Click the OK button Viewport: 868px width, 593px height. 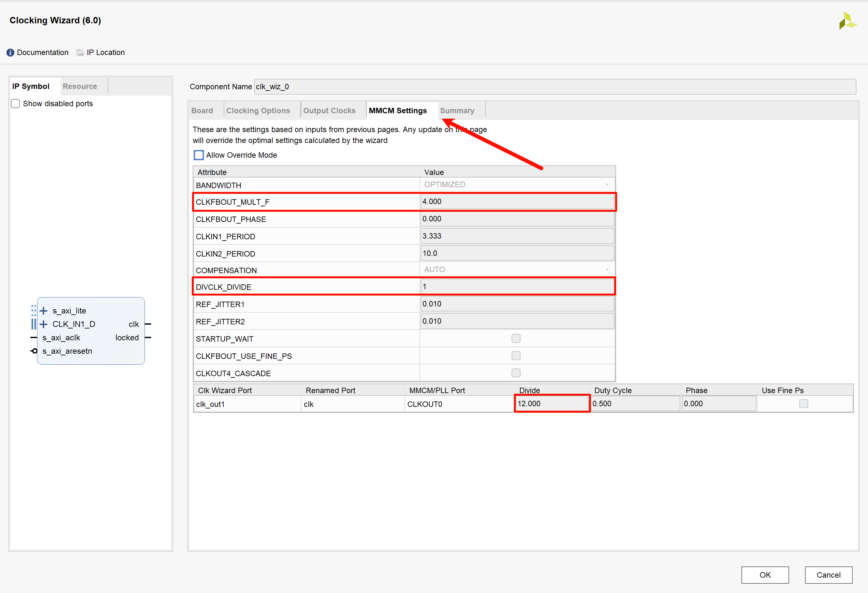click(x=765, y=575)
